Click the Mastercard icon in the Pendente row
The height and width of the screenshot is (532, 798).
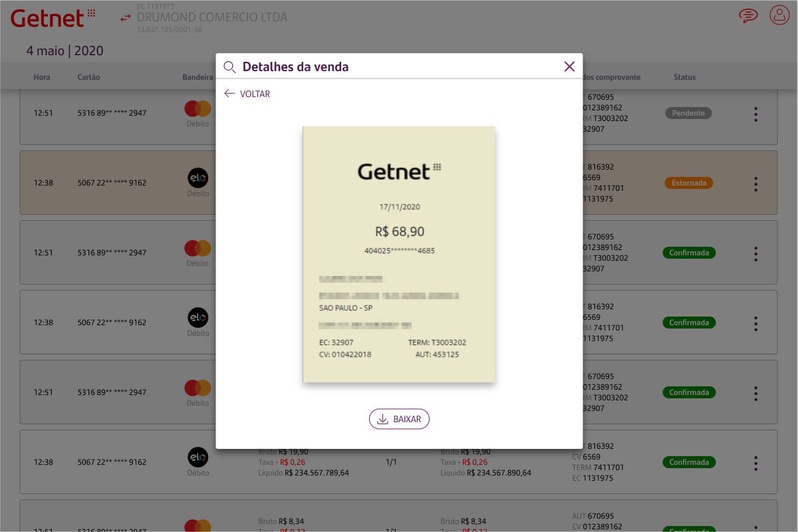pyautogui.click(x=198, y=108)
